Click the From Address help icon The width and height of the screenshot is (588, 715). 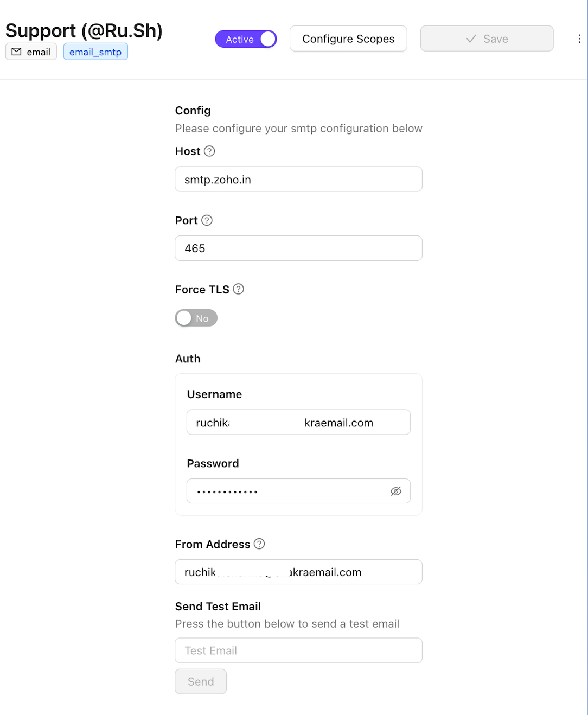click(259, 544)
